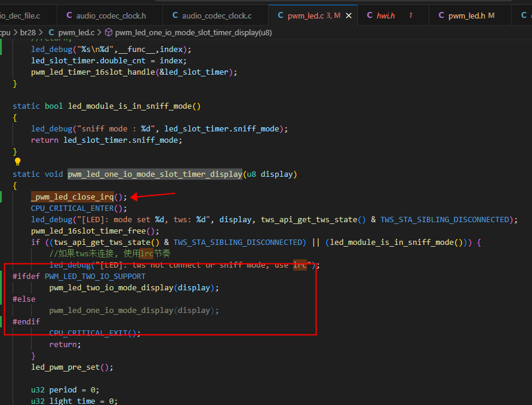Click the CPU_CRITICAL_EXIT() line
532x405 pixels.
point(95,333)
